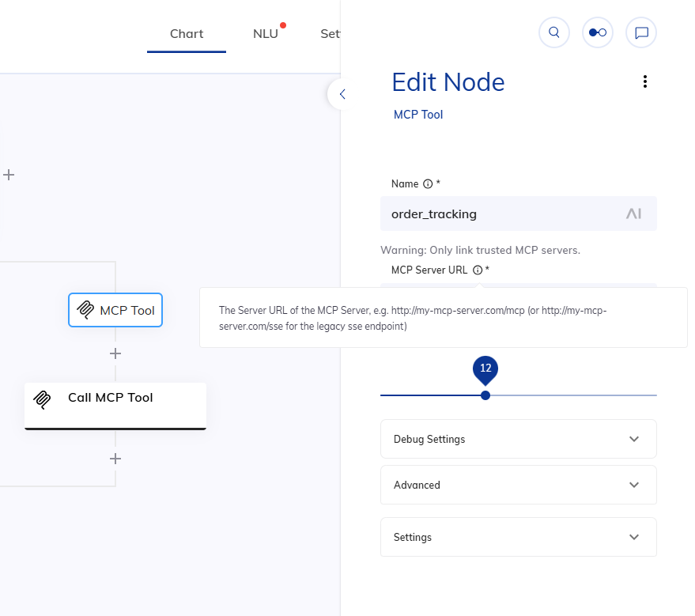695x616 pixels.
Task: Click the AI generate icon in Name field
Action: (x=633, y=214)
